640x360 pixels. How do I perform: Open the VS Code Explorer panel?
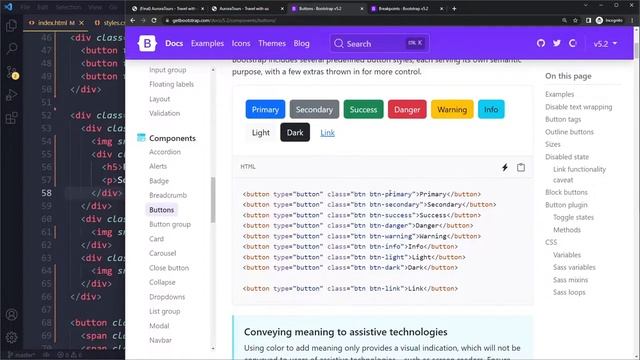point(11,26)
